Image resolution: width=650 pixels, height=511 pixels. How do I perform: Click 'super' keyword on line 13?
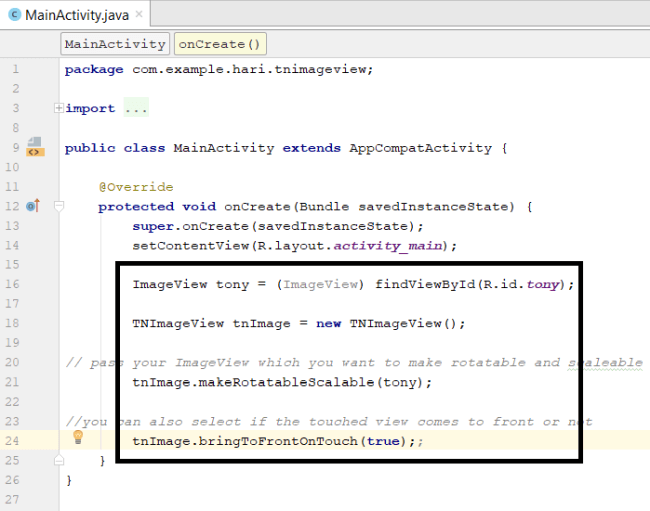click(x=153, y=227)
